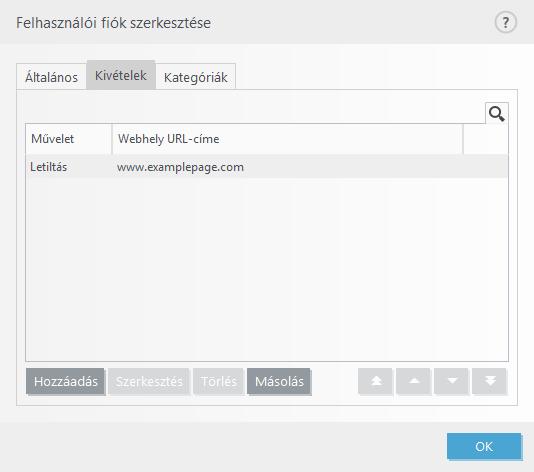Click the Másolás button

279,381
